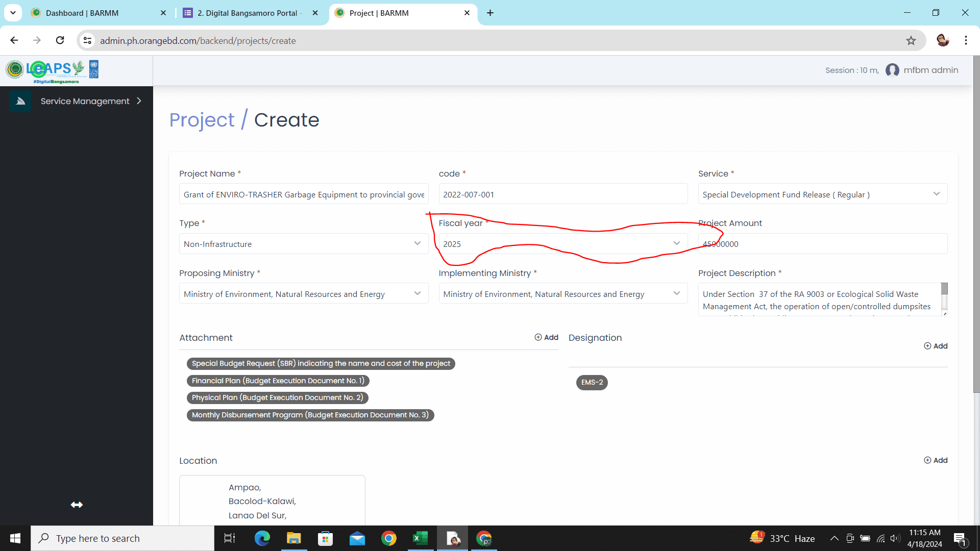Open Microsoft Edge in the taskbar
Image resolution: width=980 pixels, height=551 pixels.
[262, 538]
